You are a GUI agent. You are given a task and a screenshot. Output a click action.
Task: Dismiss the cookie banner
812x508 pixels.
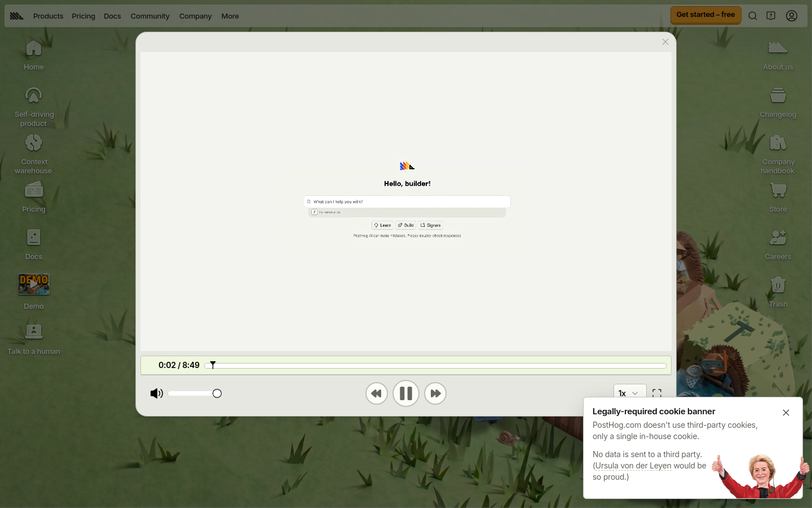tap(786, 413)
